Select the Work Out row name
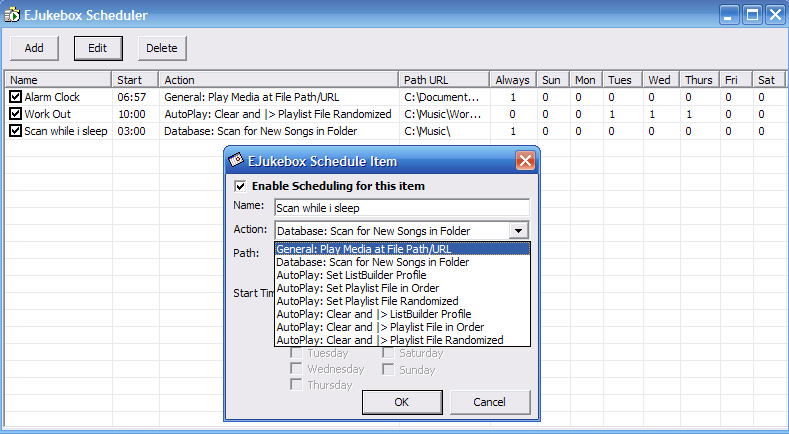 (48, 114)
